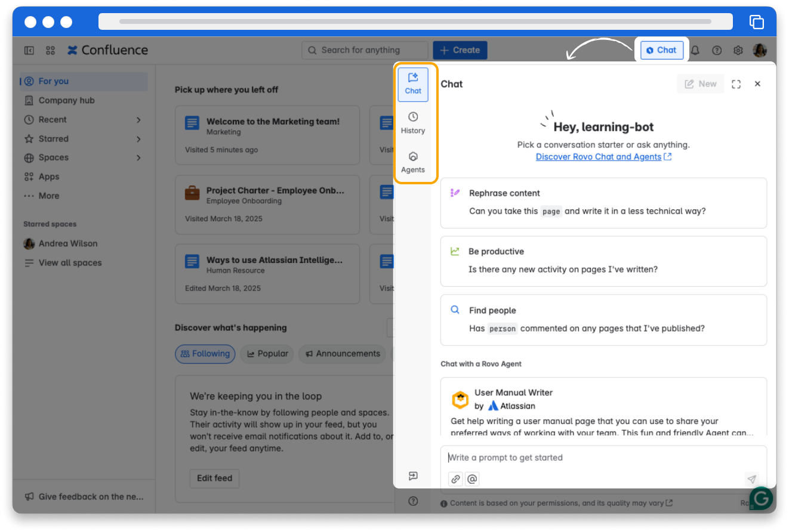Click the blue Create button
789x532 pixels.
460,50
